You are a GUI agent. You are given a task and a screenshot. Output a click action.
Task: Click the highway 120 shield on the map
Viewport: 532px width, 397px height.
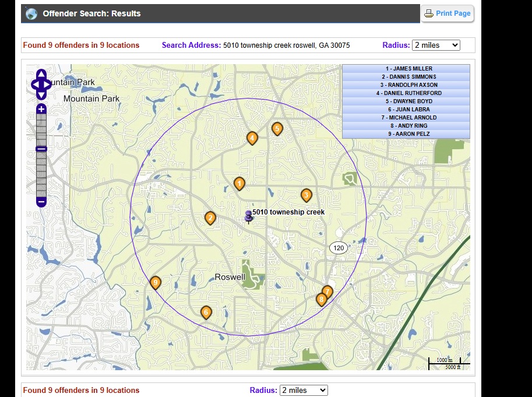tap(339, 248)
